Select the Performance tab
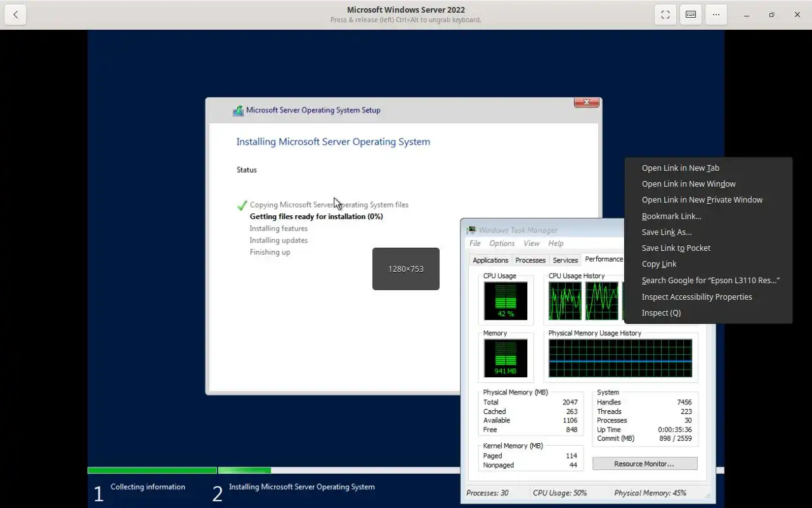Screen dimensions: 812x508 coord(603,259)
